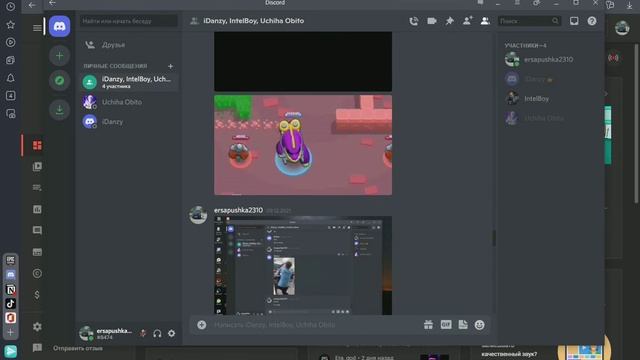Click the dollar sign icon in second sidebar

coord(37,295)
